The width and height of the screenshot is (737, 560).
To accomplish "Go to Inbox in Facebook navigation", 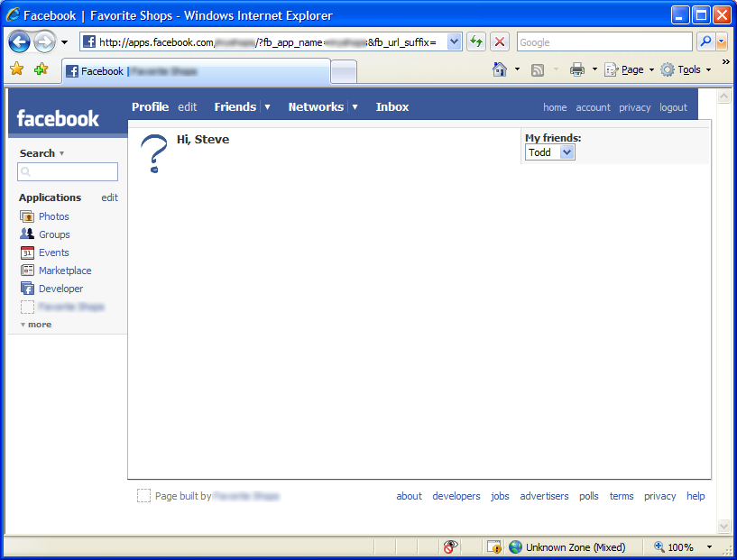I will click(392, 107).
